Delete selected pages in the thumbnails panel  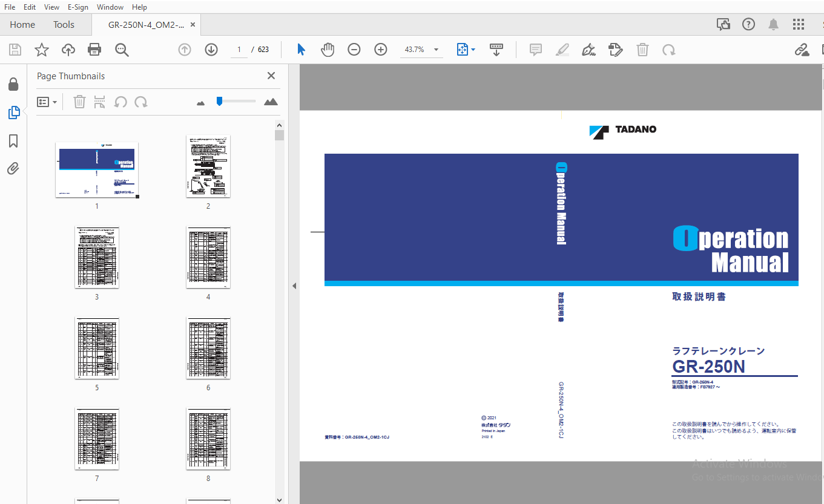79,102
